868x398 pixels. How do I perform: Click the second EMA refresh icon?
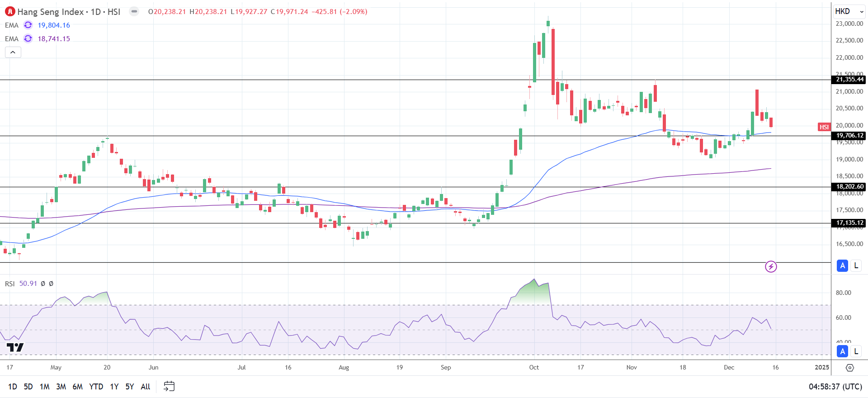coord(28,39)
